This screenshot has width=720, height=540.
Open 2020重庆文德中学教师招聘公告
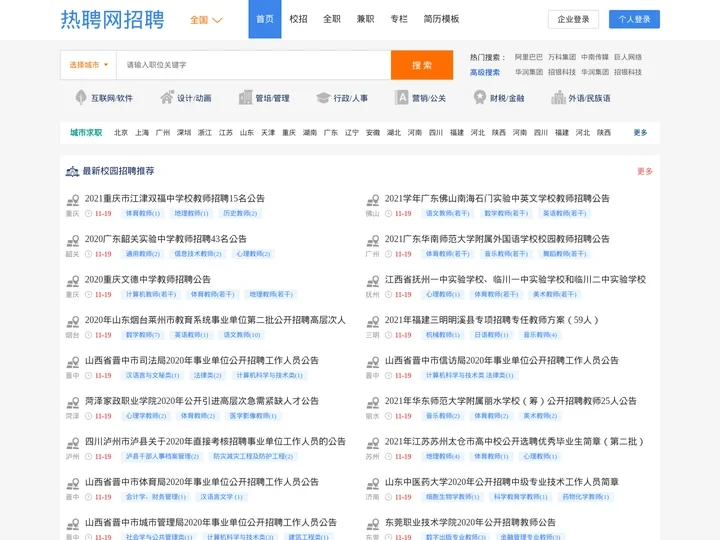pos(147,279)
